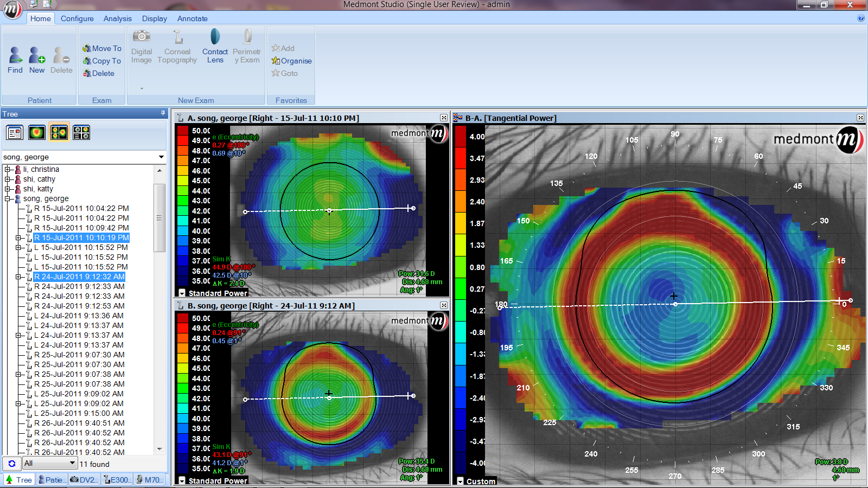
Task: Expand the New Exam group launcher arrow
Action: click(142, 88)
